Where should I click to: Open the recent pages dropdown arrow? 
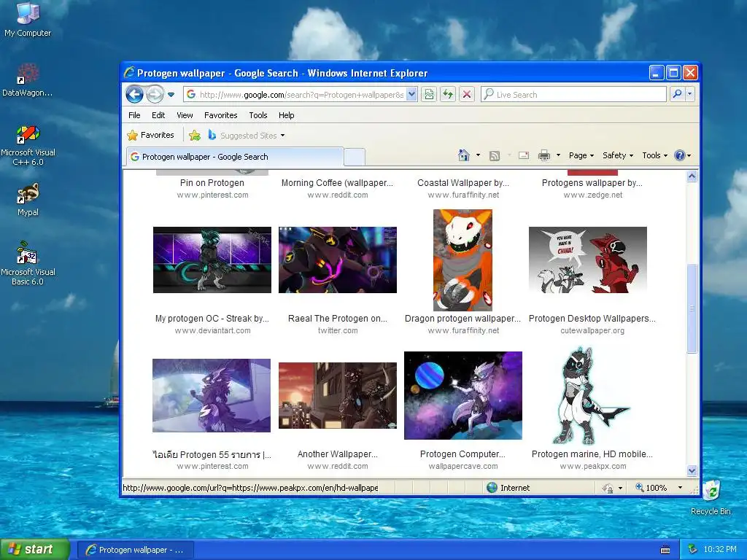pyautogui.click(x=171, y=95)
